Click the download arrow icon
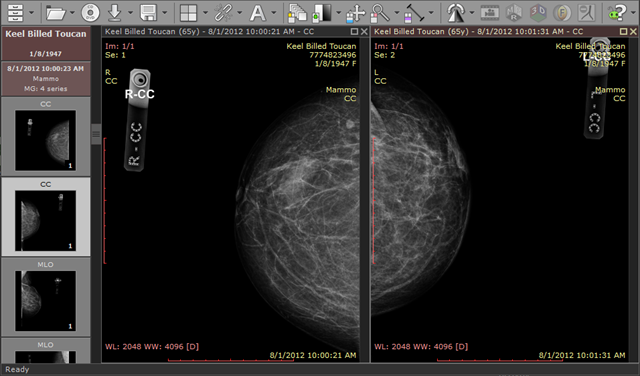Viewport: 640px width, 376px height. (115, 13)
